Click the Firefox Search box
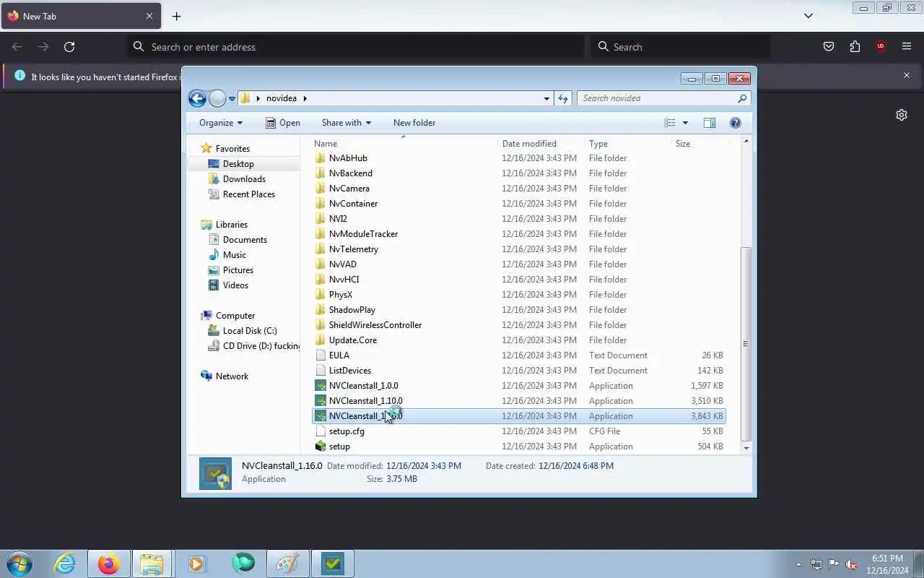Screen dimensions: 924x578 tap(680, 46)
